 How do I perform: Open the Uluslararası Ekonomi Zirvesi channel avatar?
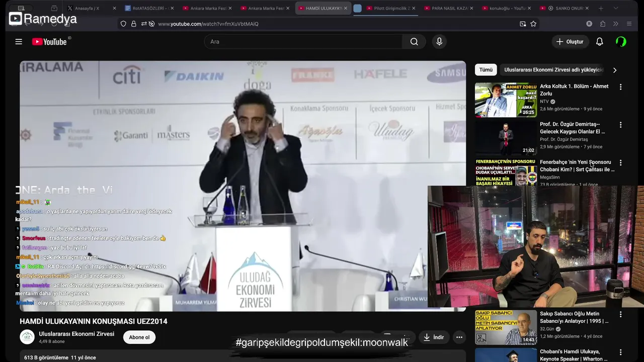coord(27,337)
